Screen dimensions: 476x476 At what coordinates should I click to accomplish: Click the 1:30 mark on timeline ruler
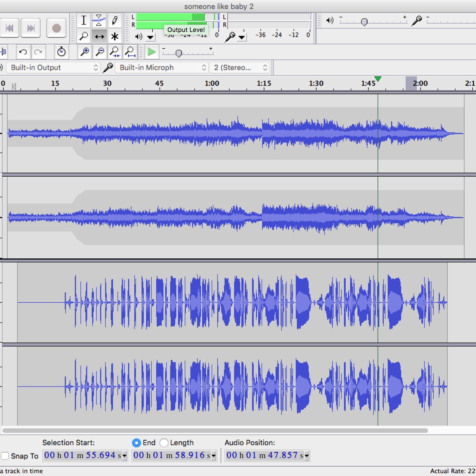pyautogui.click(x=316, y=83)
